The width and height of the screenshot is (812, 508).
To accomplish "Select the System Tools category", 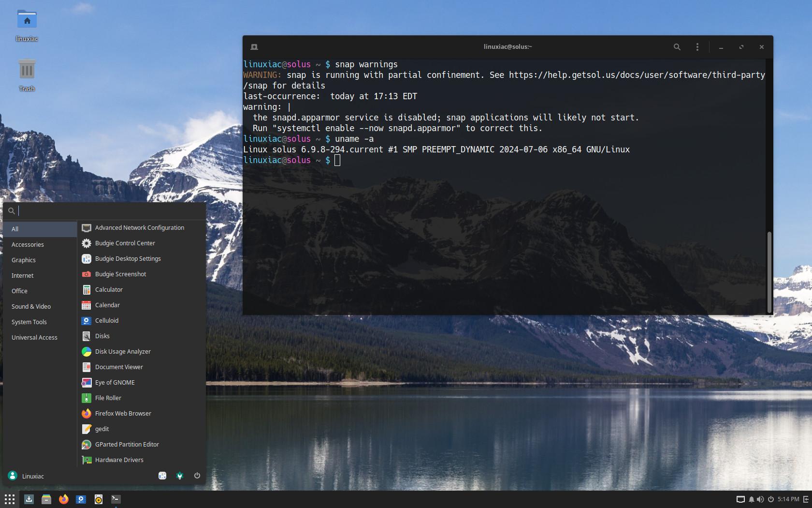I will pyautogui.click(x=40, y=322).
